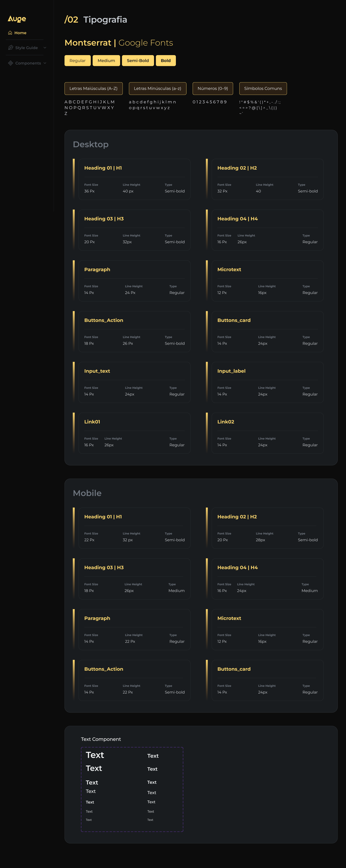Select the Medium font weight button
The width and height of the screenshot is (346, 868).
point(106,61)
